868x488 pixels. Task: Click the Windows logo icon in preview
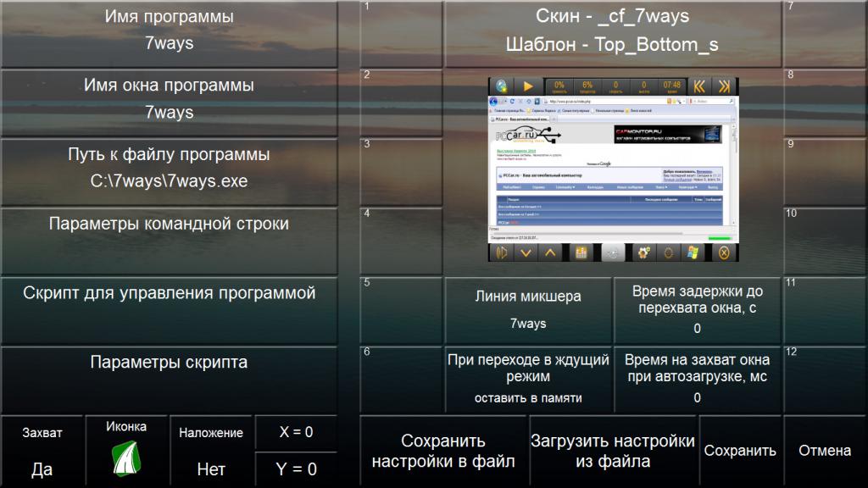click(693, 252)
